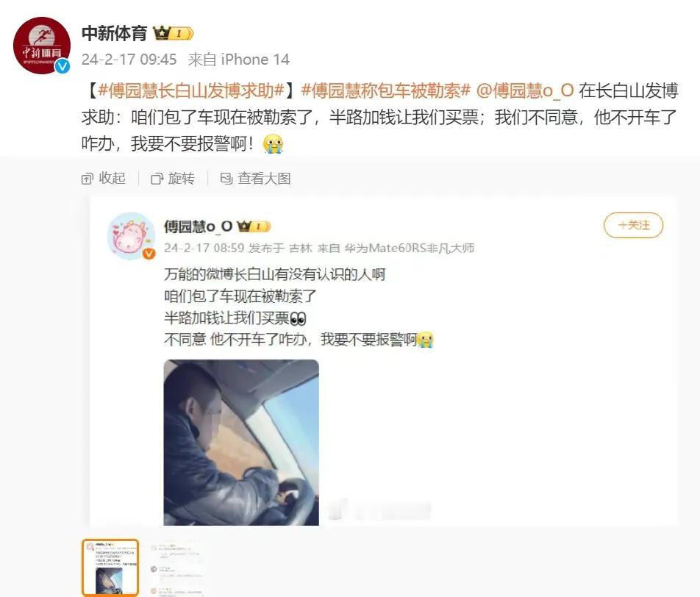Click the 中新体育 account name
Screen dimensions: 700x597
114,34
